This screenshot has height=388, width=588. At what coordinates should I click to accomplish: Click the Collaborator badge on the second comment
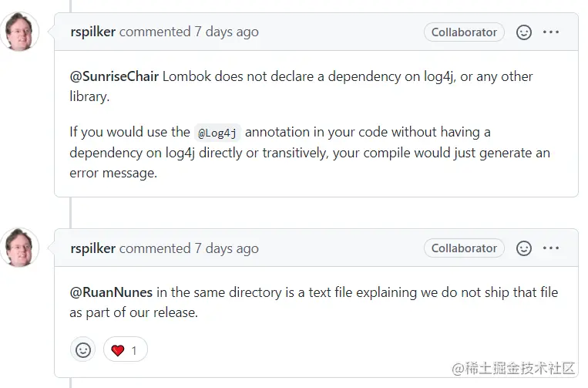click(464, 248)
